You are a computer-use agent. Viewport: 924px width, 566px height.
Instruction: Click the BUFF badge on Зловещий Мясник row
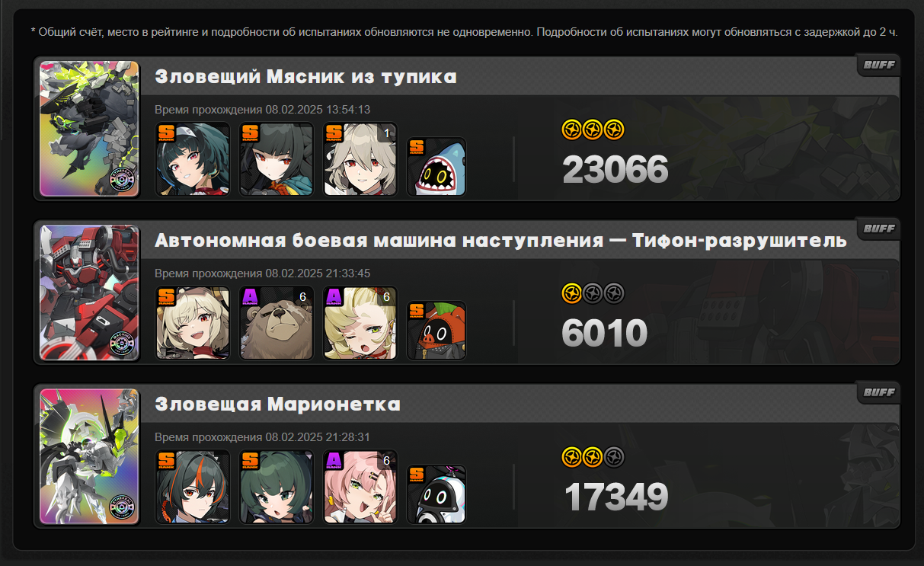tap(878, 65)
